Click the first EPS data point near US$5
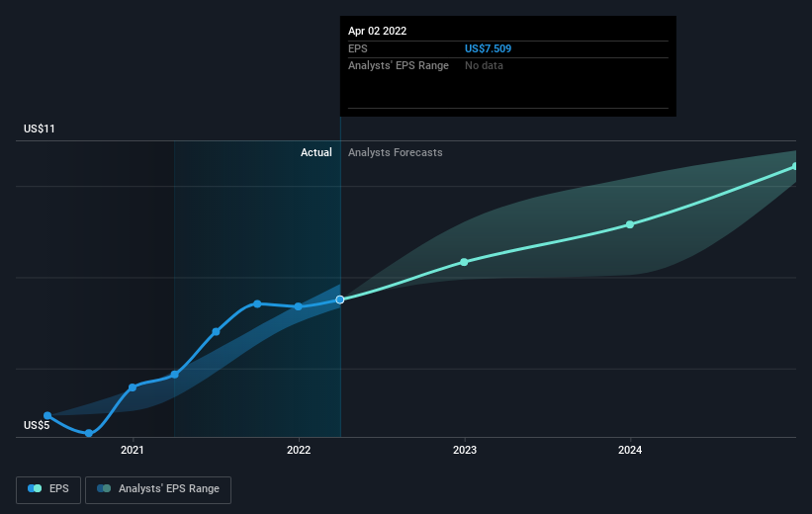 point(47,416)
